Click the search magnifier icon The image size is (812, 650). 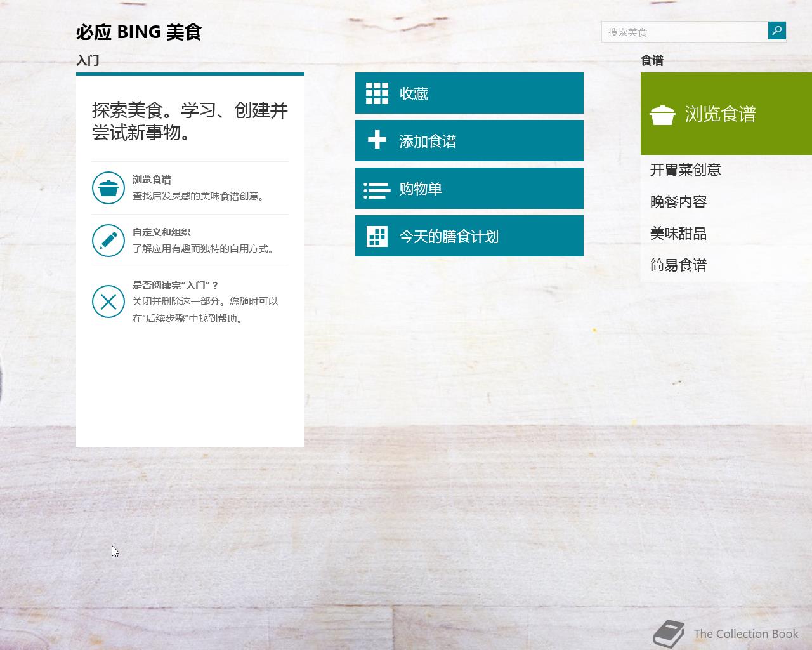[776, 30]
